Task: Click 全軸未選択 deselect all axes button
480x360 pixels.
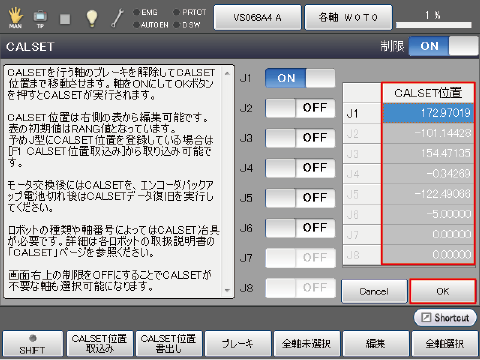Action: click(307, 344)
